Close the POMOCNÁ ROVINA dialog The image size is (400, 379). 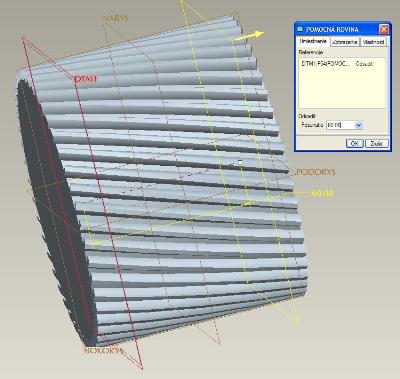click(384, 29)
